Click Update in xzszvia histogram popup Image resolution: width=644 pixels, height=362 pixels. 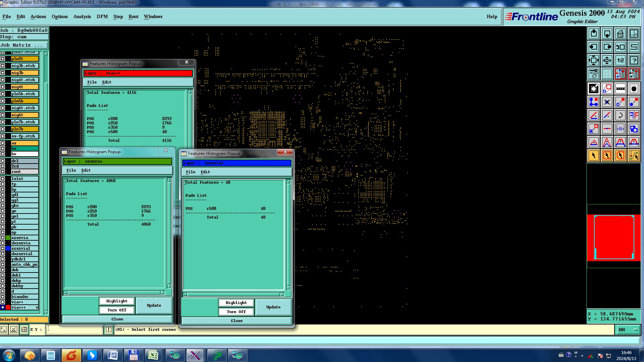154,305
